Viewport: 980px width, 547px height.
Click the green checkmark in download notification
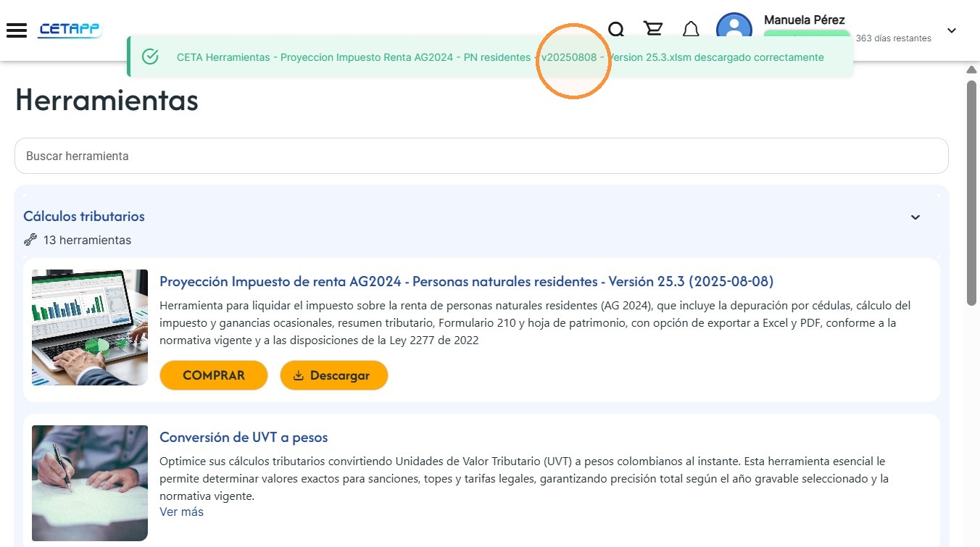click(x=150, y=57)
